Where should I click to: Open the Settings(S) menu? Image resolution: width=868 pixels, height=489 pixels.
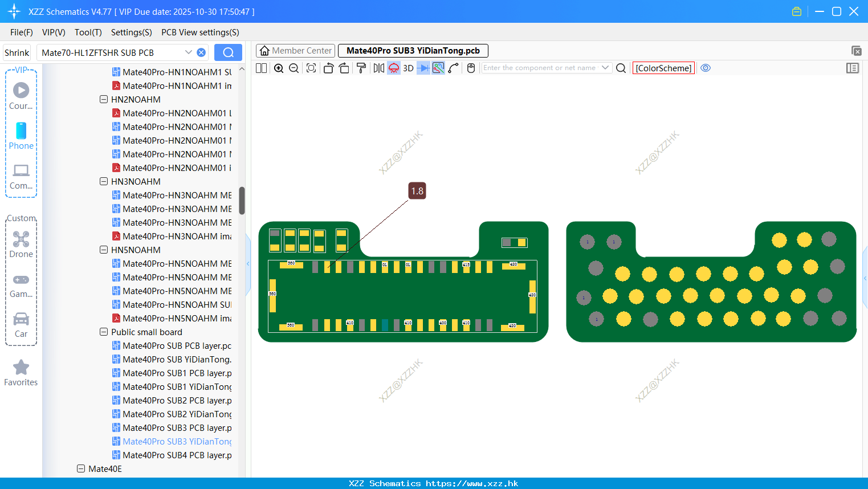[x=132, y=32]
